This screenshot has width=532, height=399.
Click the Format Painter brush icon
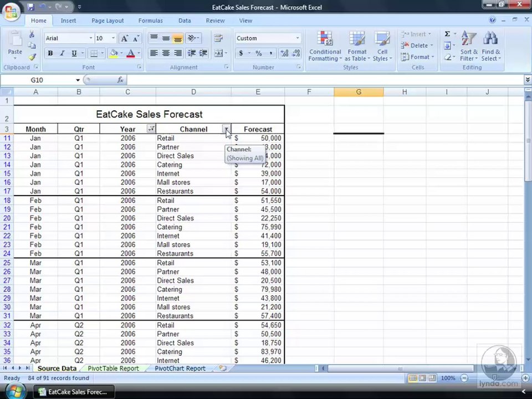pos(32,57)
